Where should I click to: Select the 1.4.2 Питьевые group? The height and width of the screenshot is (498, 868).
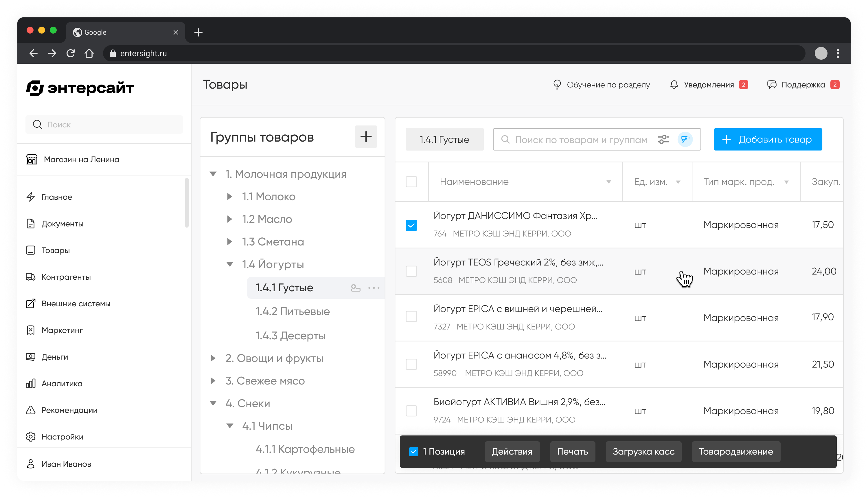(x=293, y=312)
